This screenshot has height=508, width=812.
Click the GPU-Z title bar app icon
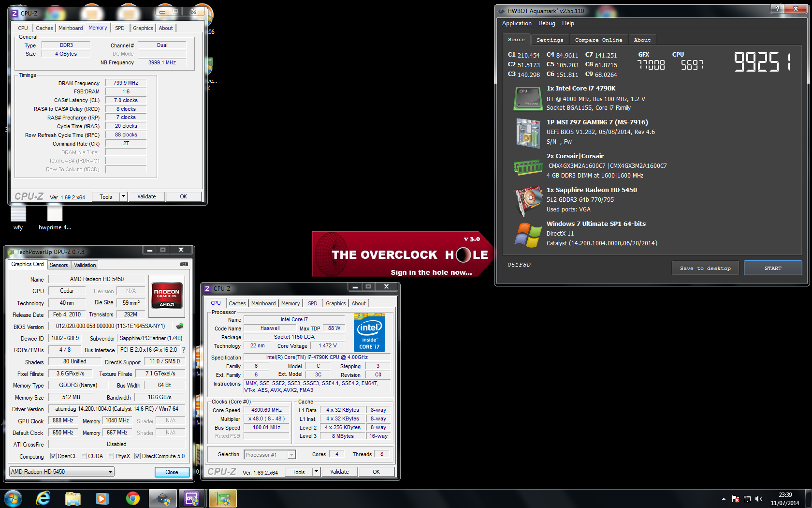(x=11, y=252)
